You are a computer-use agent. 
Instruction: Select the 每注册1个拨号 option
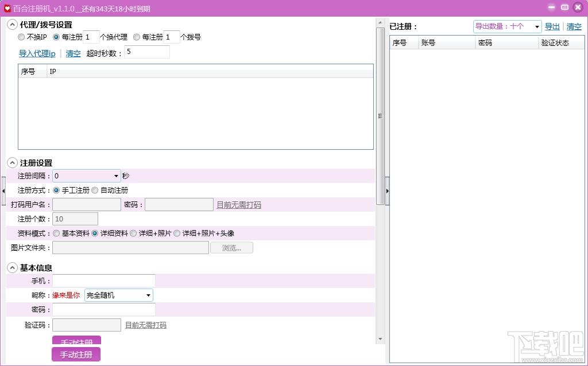pyautogui.click(x=137, y=37)
